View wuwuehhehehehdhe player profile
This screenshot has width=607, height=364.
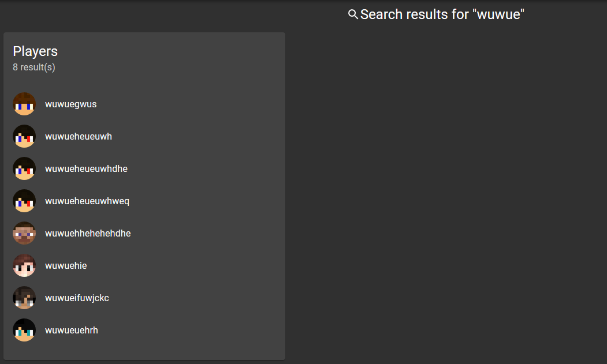(x=88, y=233)
